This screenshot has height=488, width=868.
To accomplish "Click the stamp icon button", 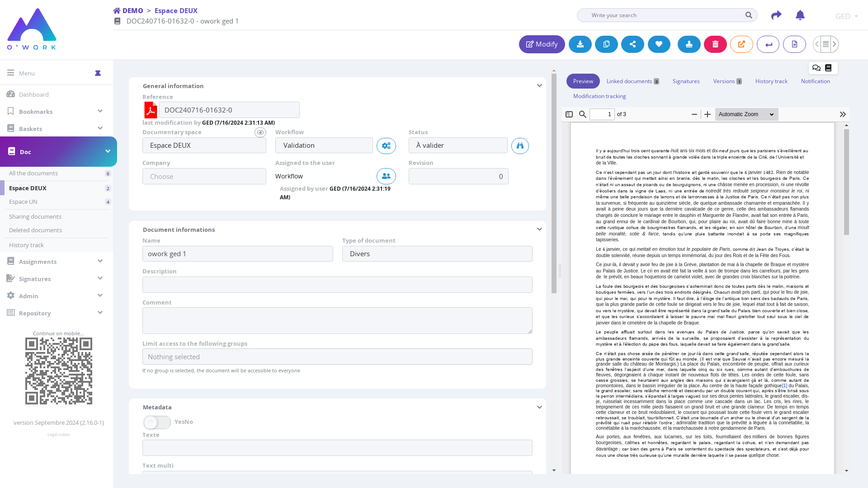I will (x=689, y=44).
